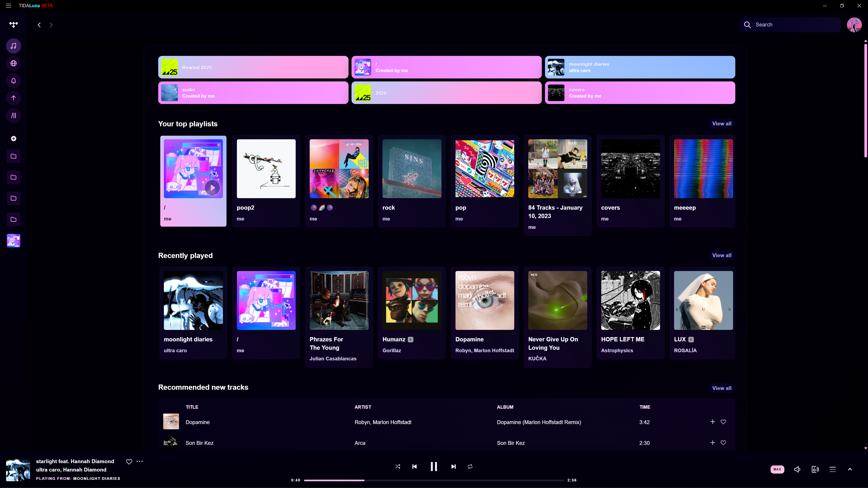This screenshot has height=488, width=868.
Task: Open the hamburger menu in title bar
Action: pos(8,6)
